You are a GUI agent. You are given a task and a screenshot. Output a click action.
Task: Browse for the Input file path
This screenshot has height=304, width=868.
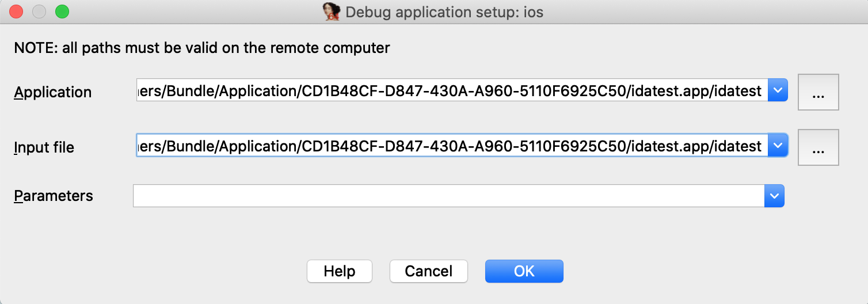(x=818, y=147)
